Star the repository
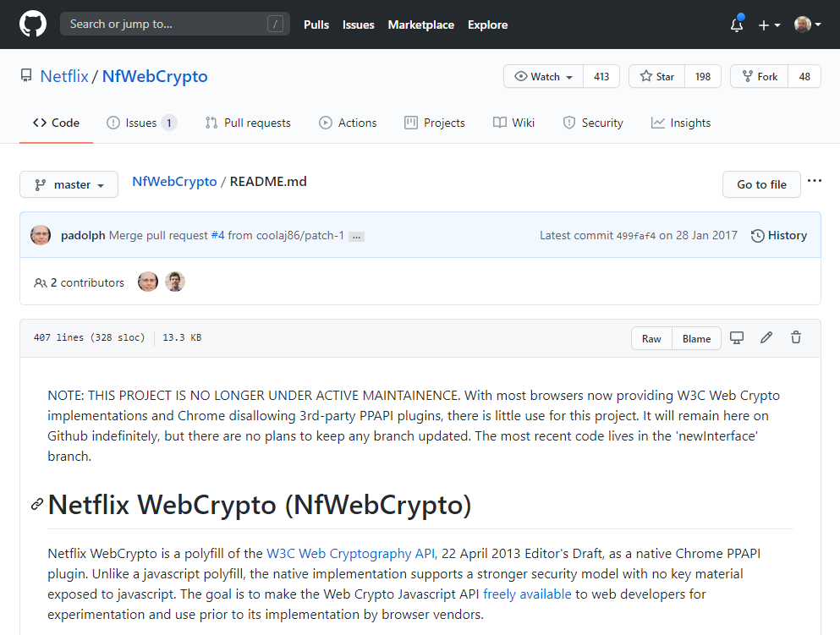Viewport: 840px width, 635px height. tap(656, 77)
